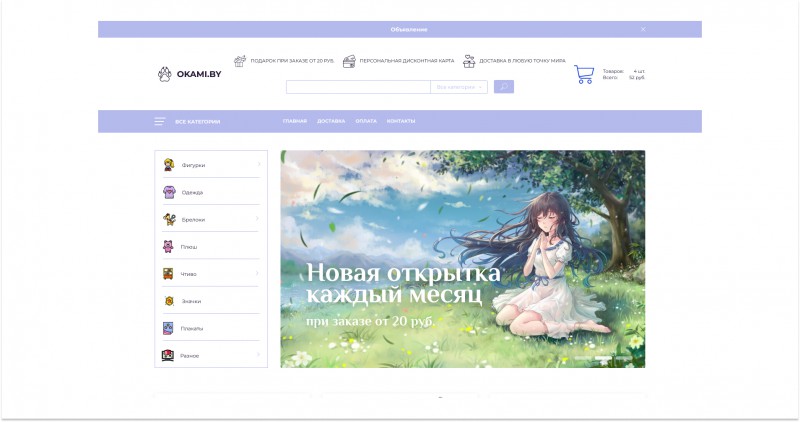Open the Доставка menu item
Screen dimensions: 800x422
331,121
